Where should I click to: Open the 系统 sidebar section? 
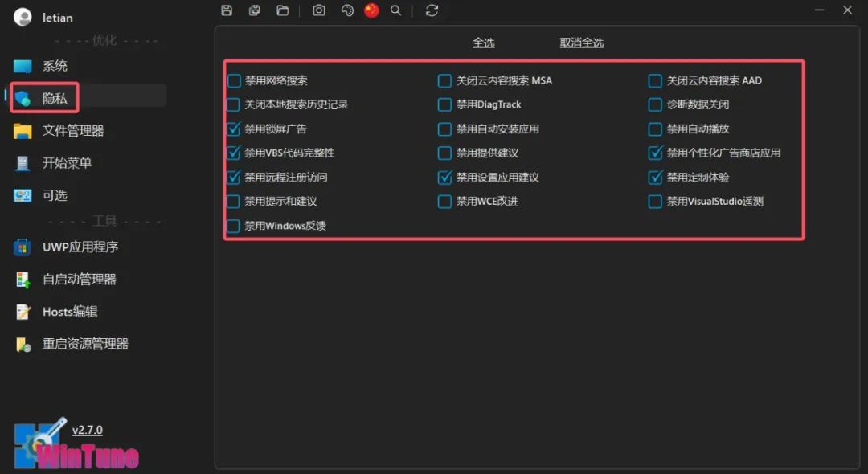click(55, 66)
